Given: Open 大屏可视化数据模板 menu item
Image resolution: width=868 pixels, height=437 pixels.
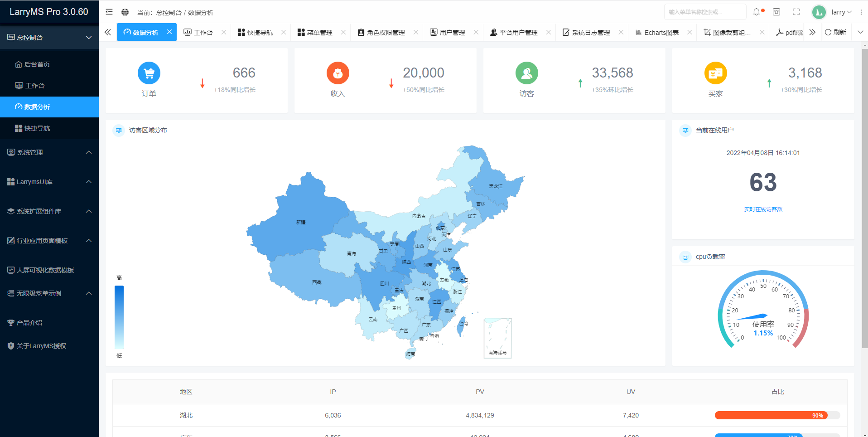Looking at the screenshot, I should pyautogui.click(x=49, y=270).
